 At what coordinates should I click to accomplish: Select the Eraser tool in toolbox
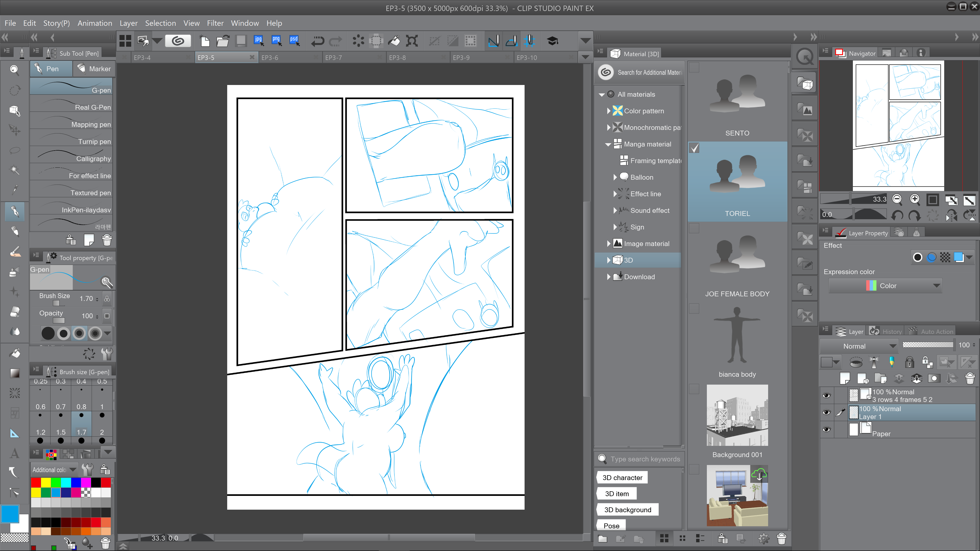[x=15, y=312]
